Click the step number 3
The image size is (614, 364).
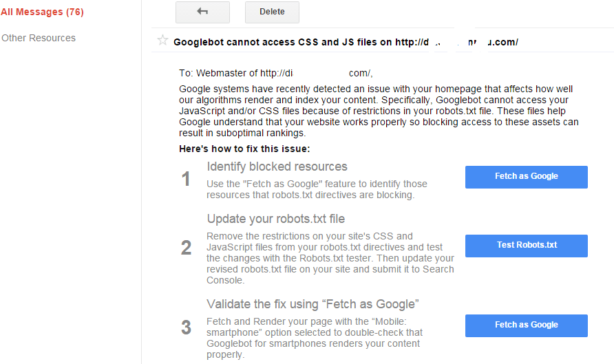tap(186, 328)
